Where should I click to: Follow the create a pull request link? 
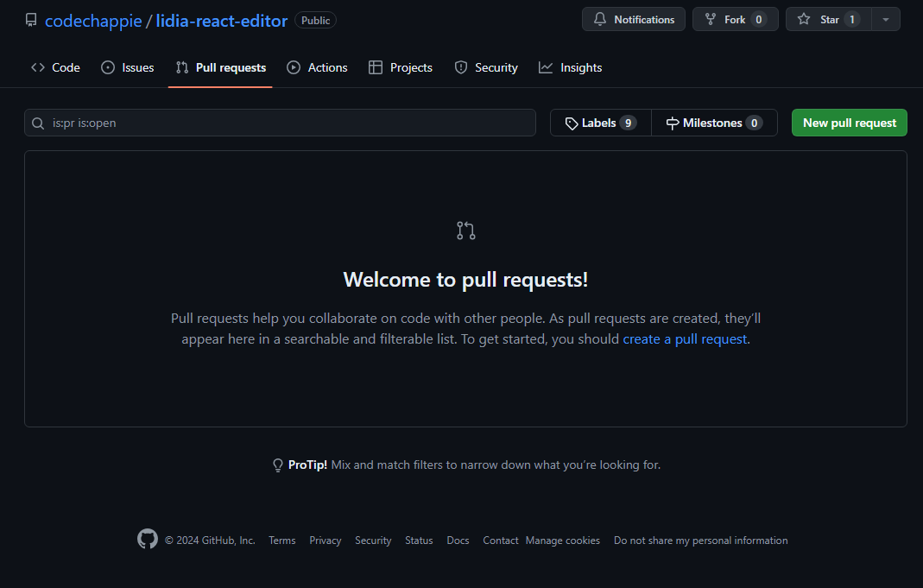686,339
